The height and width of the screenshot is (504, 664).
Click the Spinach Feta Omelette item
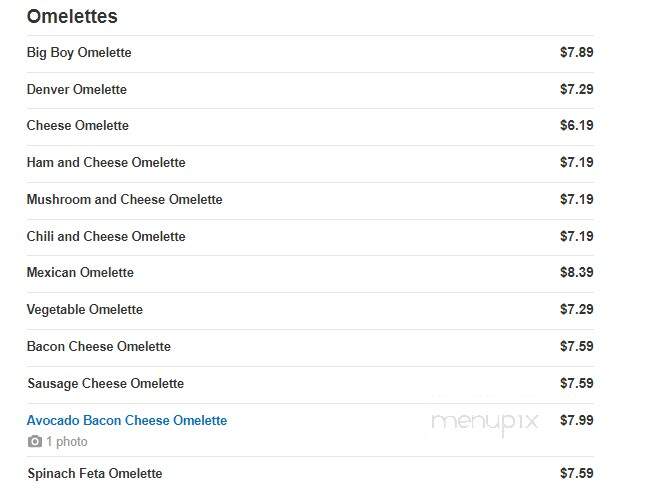(x=95, y=474)
